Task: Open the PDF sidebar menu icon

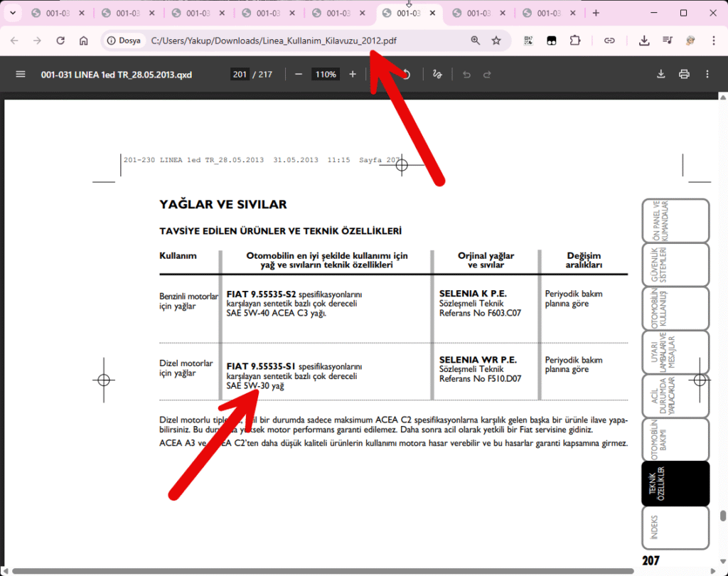Action: coord(20,75)
